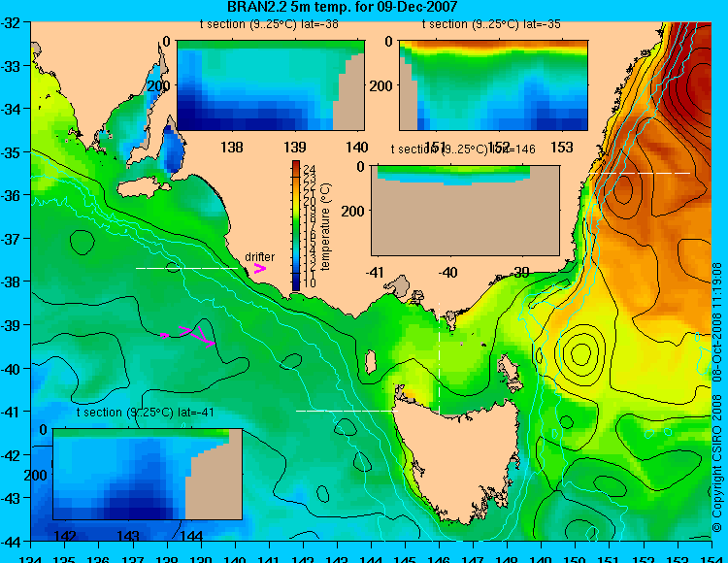Click the 139 tick label under the lat=-38 inset
This screenshot has height=563, width=728.
tap(295, 148)
